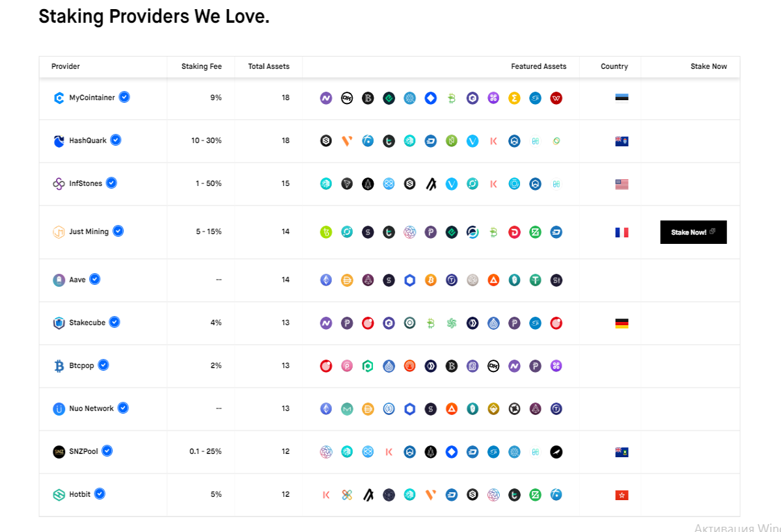Click the verified checkmark beside Stakecube
Image resolution: width=781 pixels, height=532 pixels.
coord(115,322)
